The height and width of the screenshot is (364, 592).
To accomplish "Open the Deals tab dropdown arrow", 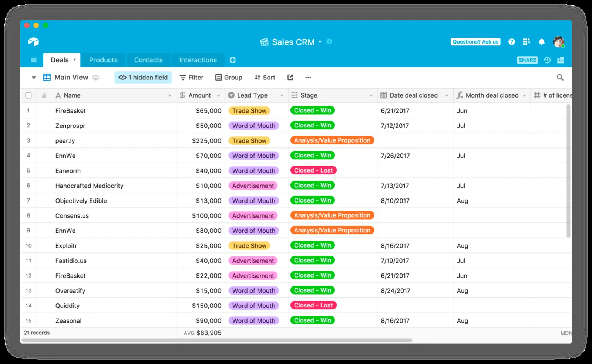I will coord(75,59).
